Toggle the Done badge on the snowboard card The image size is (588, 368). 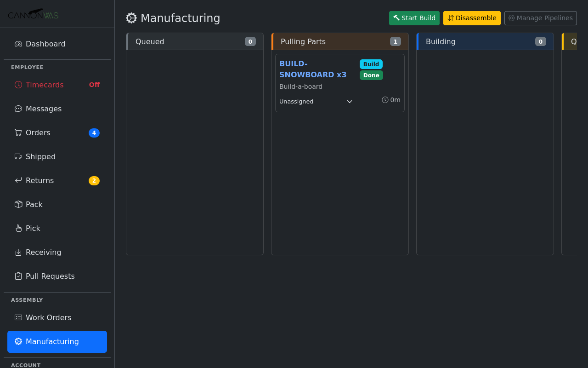[371, 75]
